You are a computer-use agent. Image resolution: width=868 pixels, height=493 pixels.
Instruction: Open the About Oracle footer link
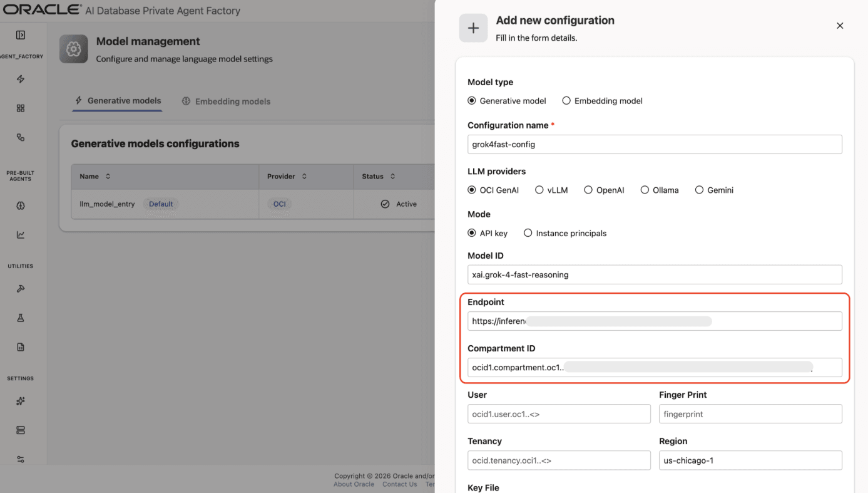point(354,484)
